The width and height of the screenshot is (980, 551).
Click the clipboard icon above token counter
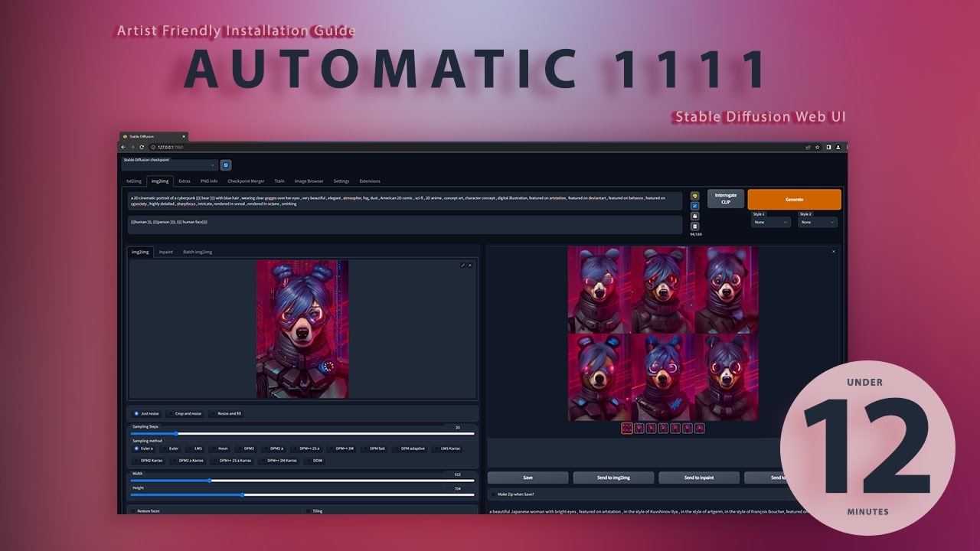pos(695,227)
